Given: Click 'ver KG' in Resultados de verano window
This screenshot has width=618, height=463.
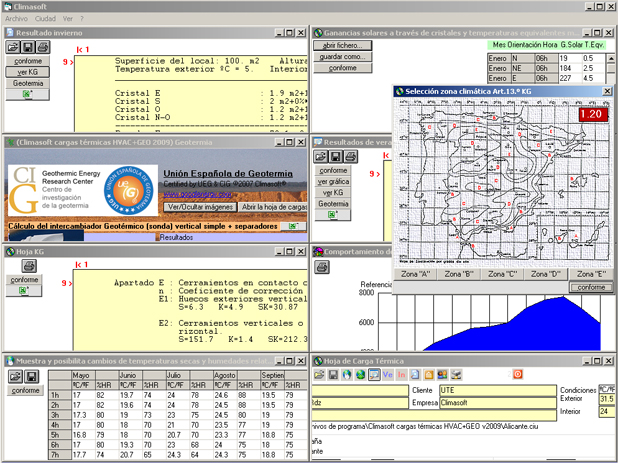Looking at the screenshot, I should (333, 193).
